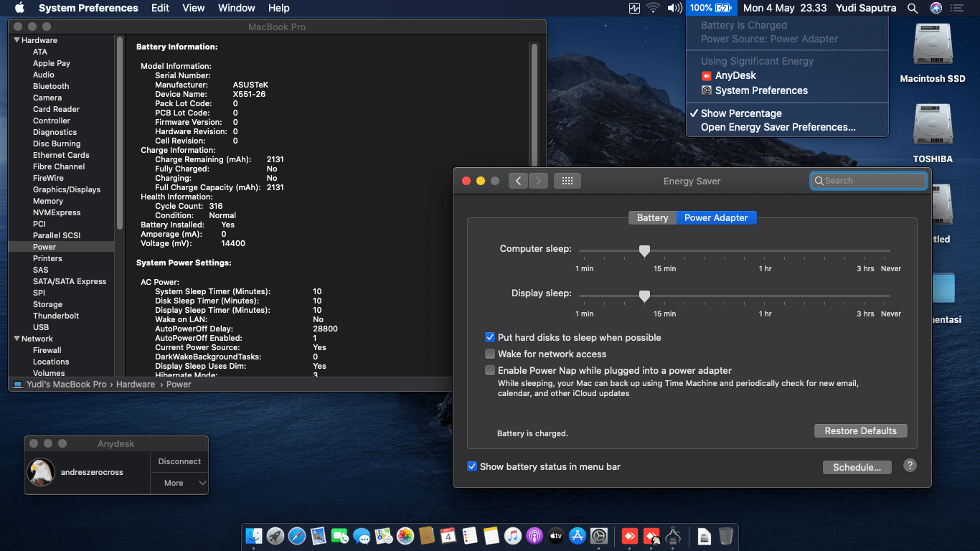
Task: Open the Help menu
Action: tap(278, 8)
